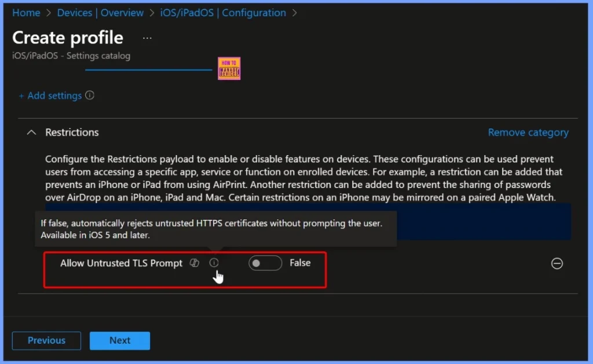Collapse the Restrictions category

click(x=32, y=132)
